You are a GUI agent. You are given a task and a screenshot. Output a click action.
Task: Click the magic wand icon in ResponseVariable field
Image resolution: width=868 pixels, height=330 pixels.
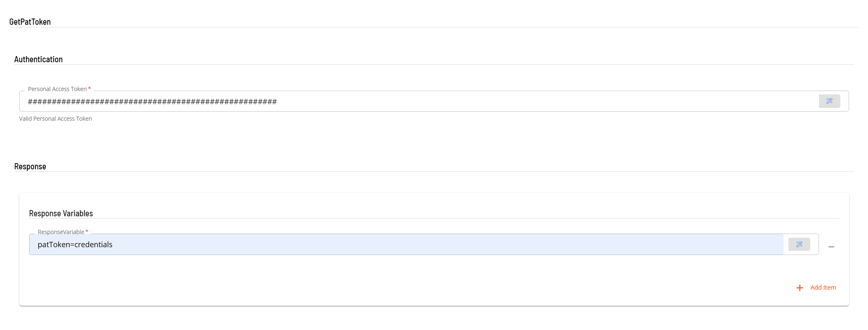tap(799, 244)
